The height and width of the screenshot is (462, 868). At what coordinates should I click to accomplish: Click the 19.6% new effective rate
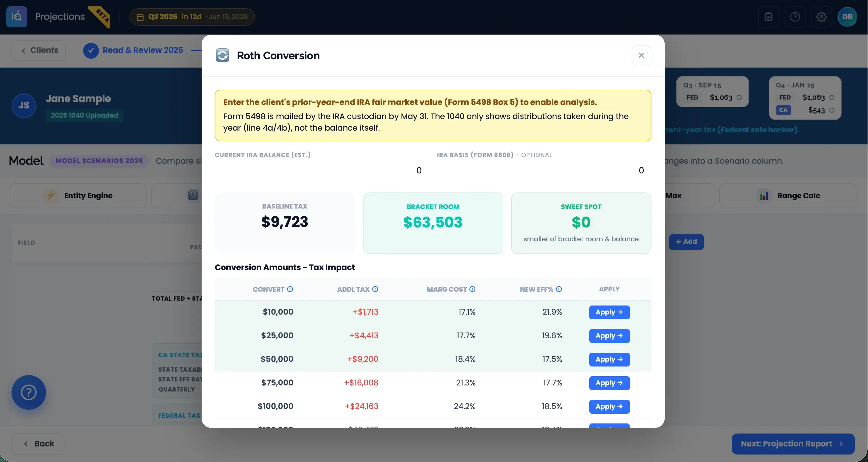pyautogui.click(x=552, y=336)
